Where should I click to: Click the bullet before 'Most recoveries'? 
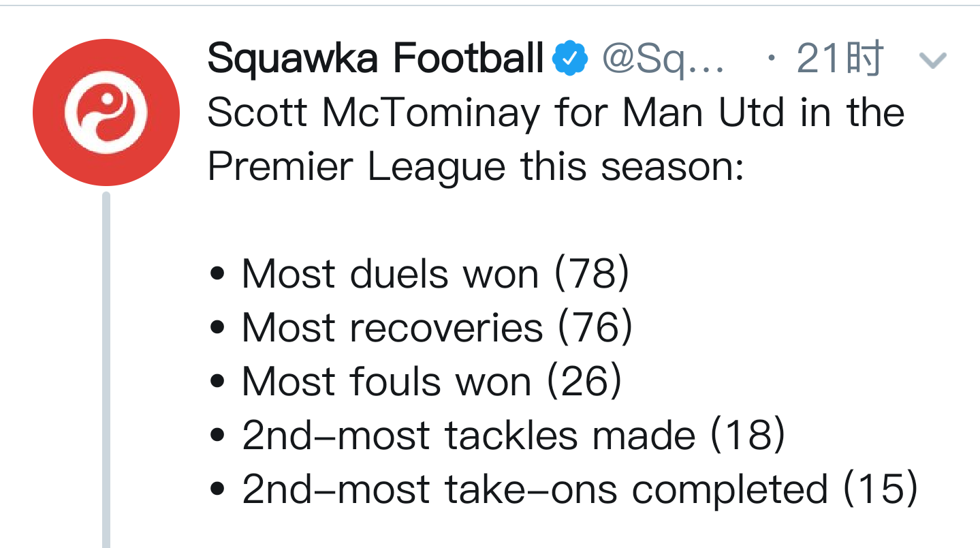[218, 329]
